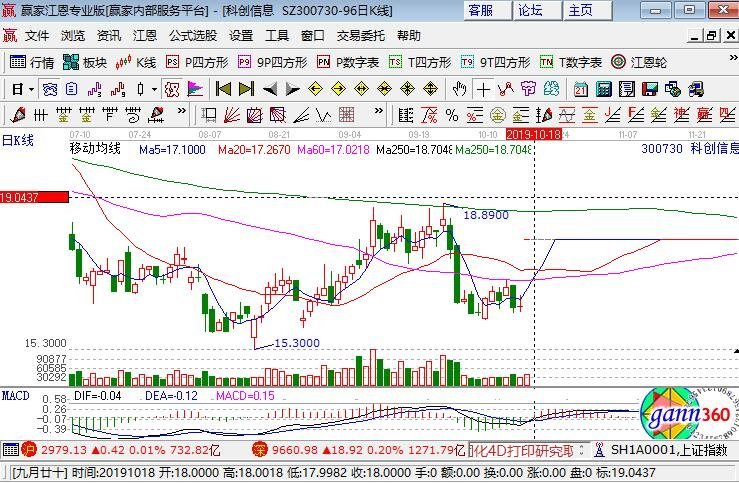Click the yellow diamond horizontal-compress icon
The image size is (739, 483).
click(x=385, y=89)
